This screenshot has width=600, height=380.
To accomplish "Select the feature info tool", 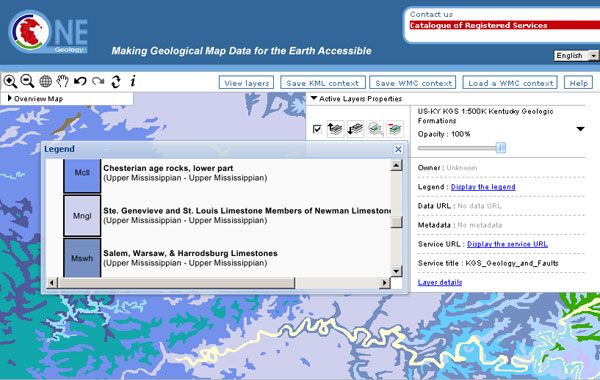I will pyautogui.click(x=133, y=81).
